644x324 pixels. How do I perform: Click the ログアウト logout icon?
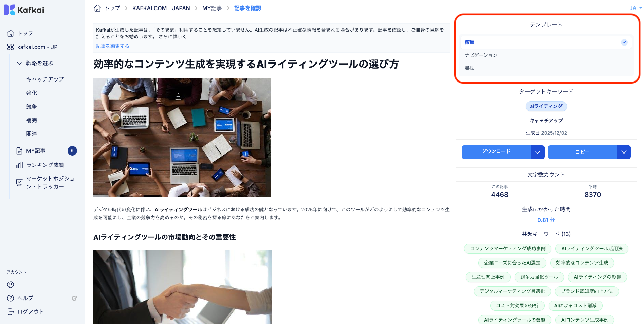tap(11, 312)
